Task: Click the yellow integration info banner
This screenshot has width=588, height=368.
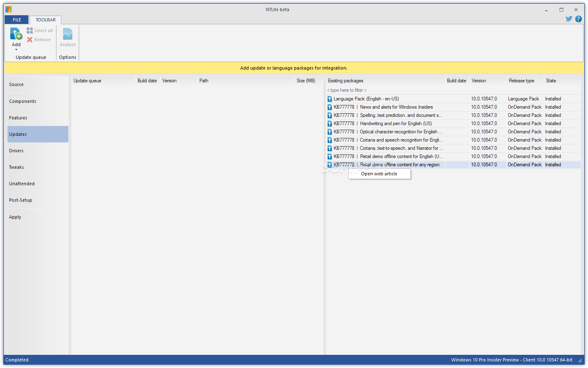Action: (x=294, y=68)
